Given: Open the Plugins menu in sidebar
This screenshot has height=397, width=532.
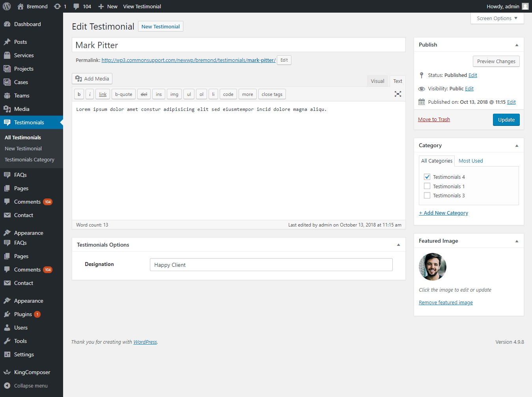Looking at the screenshot, I should pos(23,314).
